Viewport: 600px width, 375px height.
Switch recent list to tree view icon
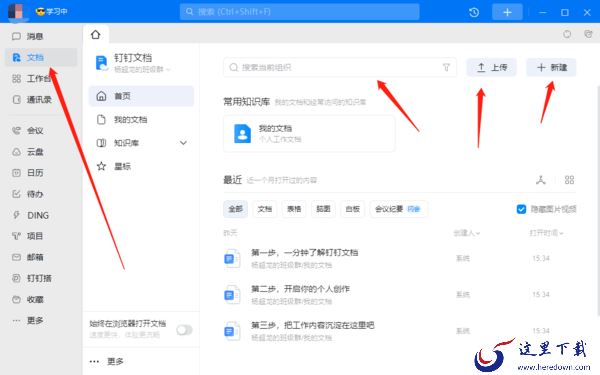[541, 180]
